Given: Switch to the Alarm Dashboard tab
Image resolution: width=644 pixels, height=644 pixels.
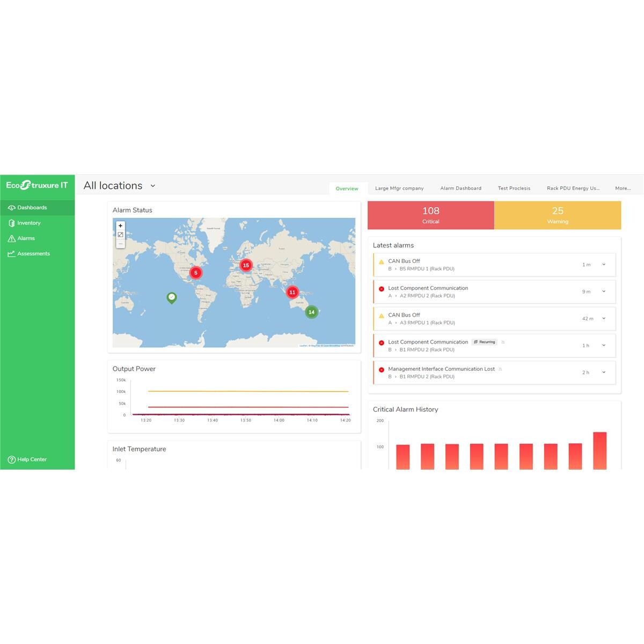Looking at the screenshot, I should (460, 188).
